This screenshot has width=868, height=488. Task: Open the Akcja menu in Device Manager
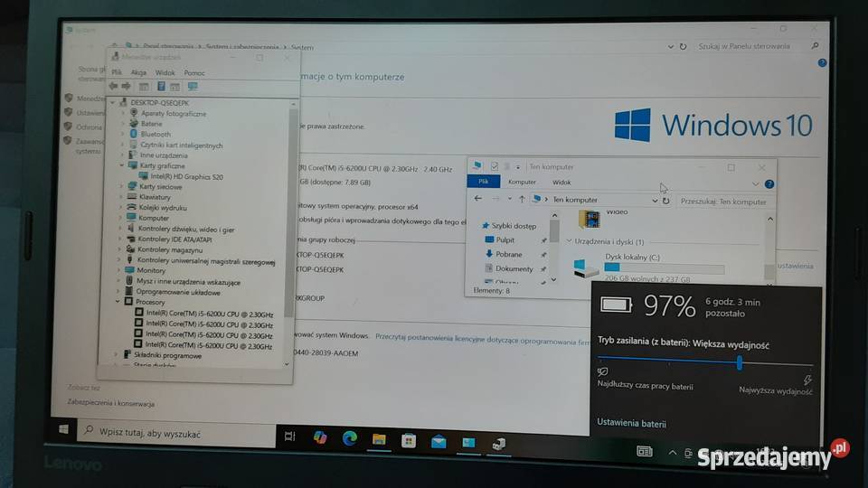click(138, 72)
